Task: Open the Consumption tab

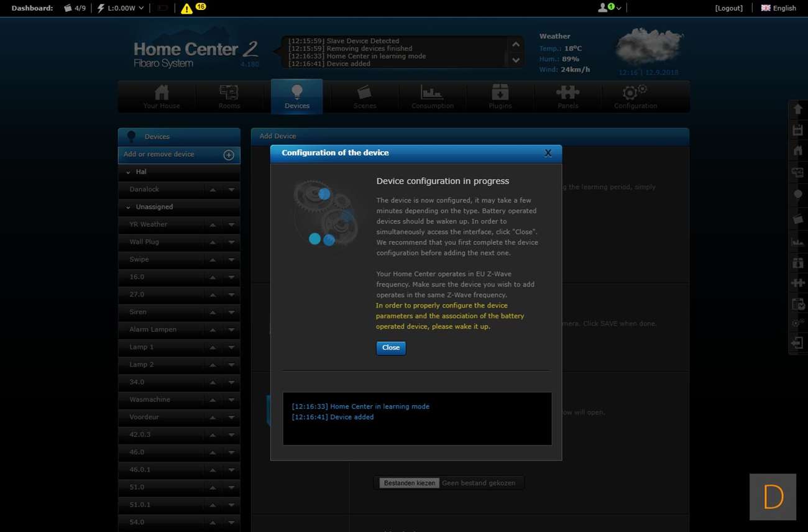Action: pyautogui.click(x=433, y=97)
